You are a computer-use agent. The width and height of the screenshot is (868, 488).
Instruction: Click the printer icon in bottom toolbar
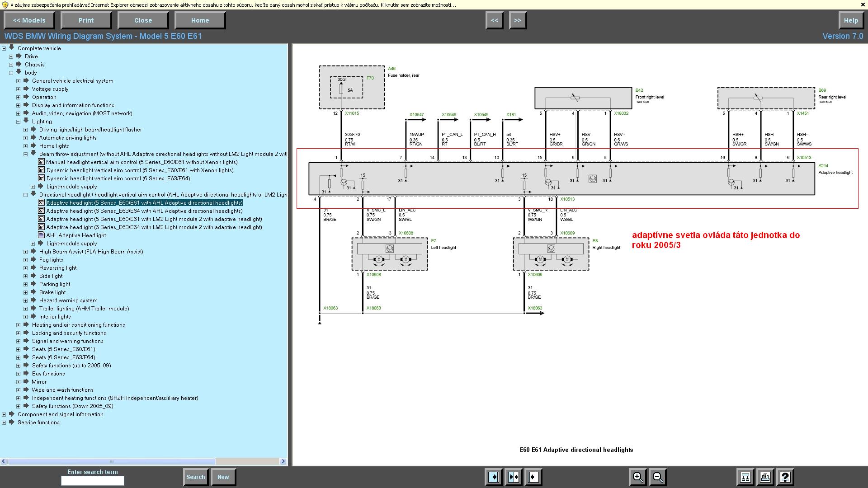click(765, 477)
